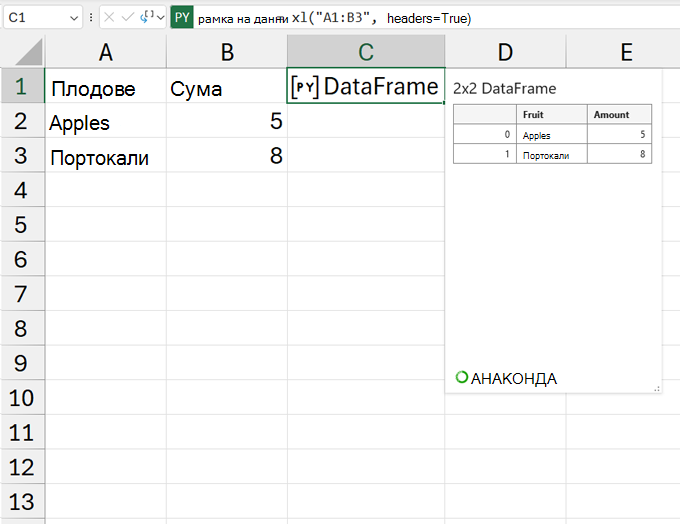This screenshot has width=680, height=524.
Task: Select row 9 header
Action: [22, 363]
